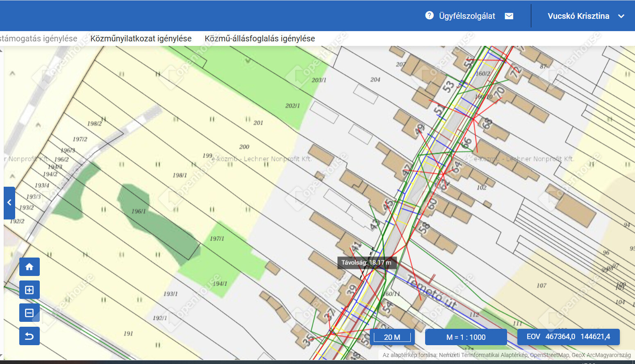Click the help question mark icon
This screenshot has width=635, height=364.
coord(429,16)
